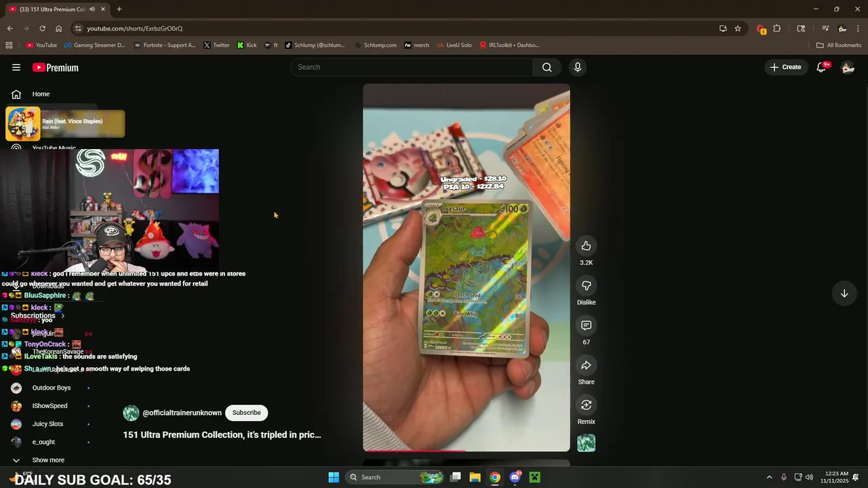The height and width of the screenshot is (488, 868).
Task: Open Outdoor Boys subscription
Action: (x=52, y=388)
